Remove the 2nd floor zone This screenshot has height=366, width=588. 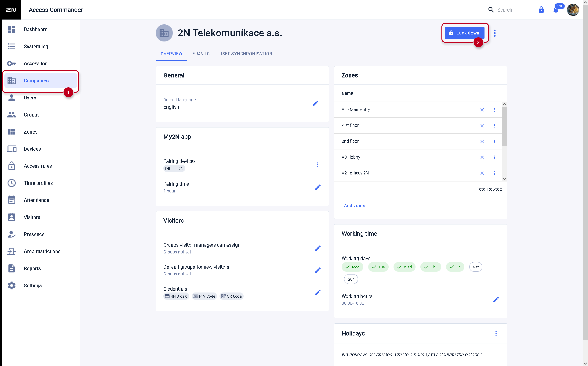click(482, 141)
